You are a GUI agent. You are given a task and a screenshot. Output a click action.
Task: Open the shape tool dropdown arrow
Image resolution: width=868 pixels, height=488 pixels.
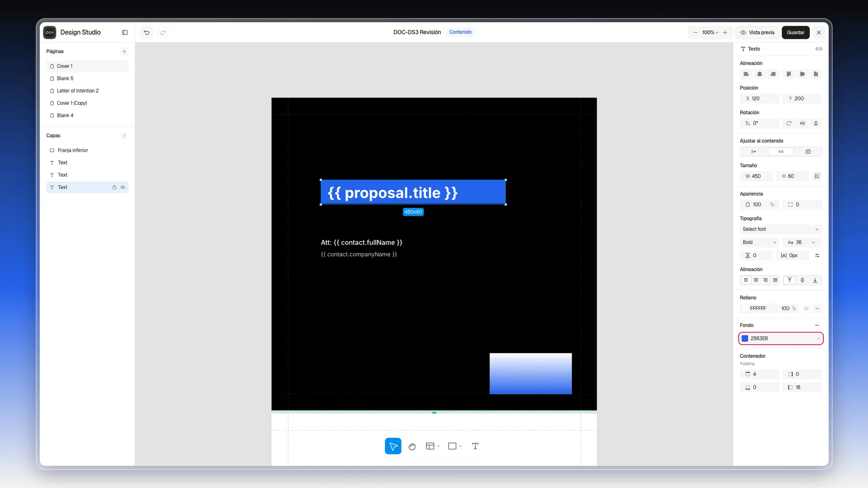(x=460, y=446)
